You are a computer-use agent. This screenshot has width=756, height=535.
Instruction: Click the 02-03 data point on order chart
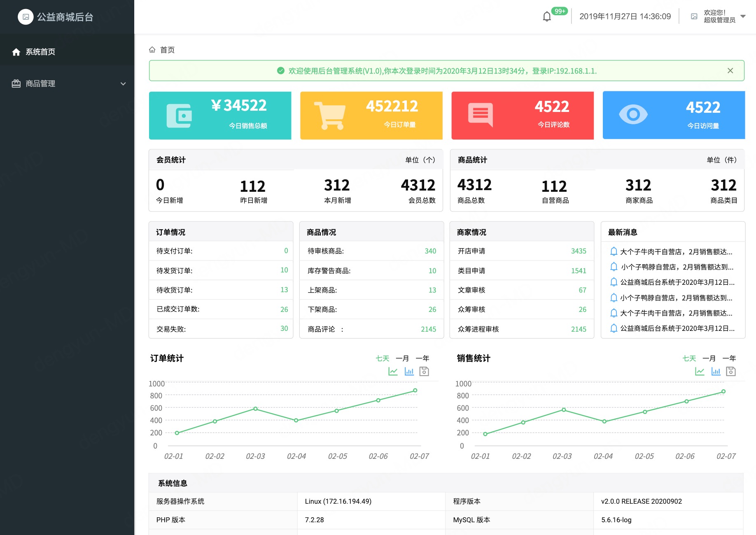pyautogui.click(x=255, y=409)
